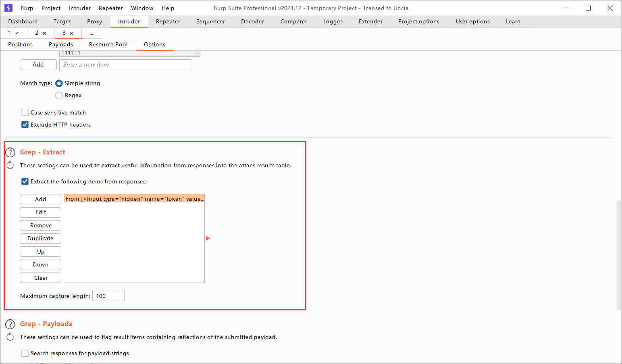622x364 pixels.
Task: Duplicate the selected extract item
Action: [40, 238]
